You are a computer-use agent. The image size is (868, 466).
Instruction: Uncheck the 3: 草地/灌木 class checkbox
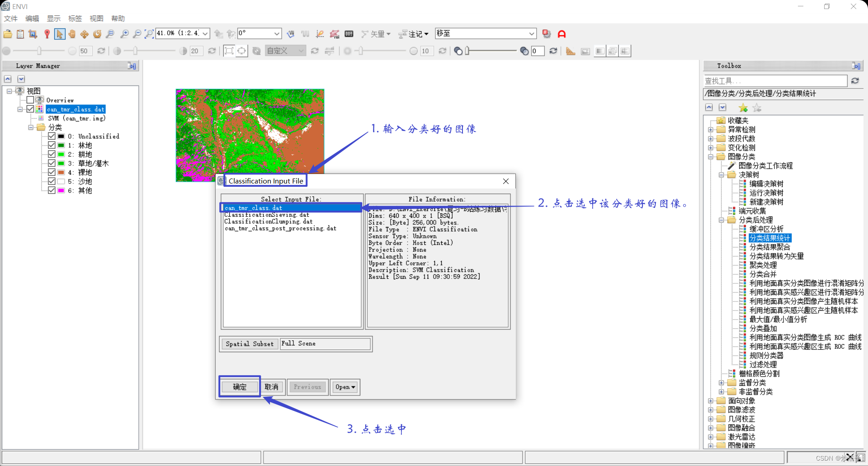click(52, 163)
